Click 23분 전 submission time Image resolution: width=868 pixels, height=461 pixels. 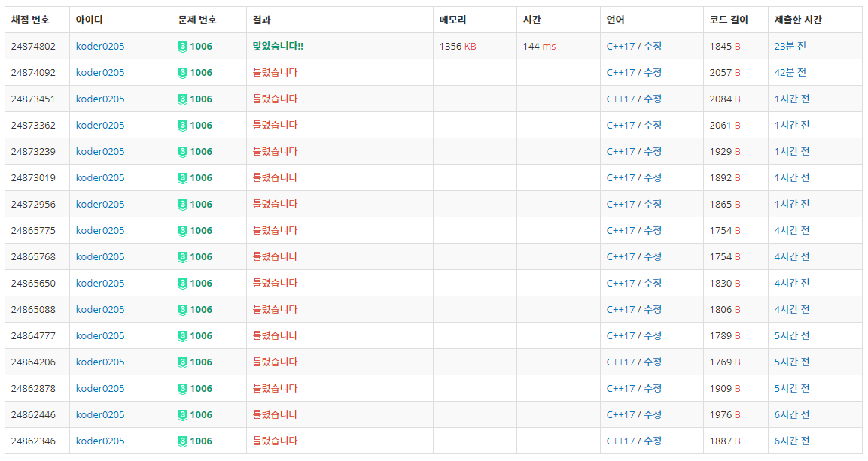point(790,47)
